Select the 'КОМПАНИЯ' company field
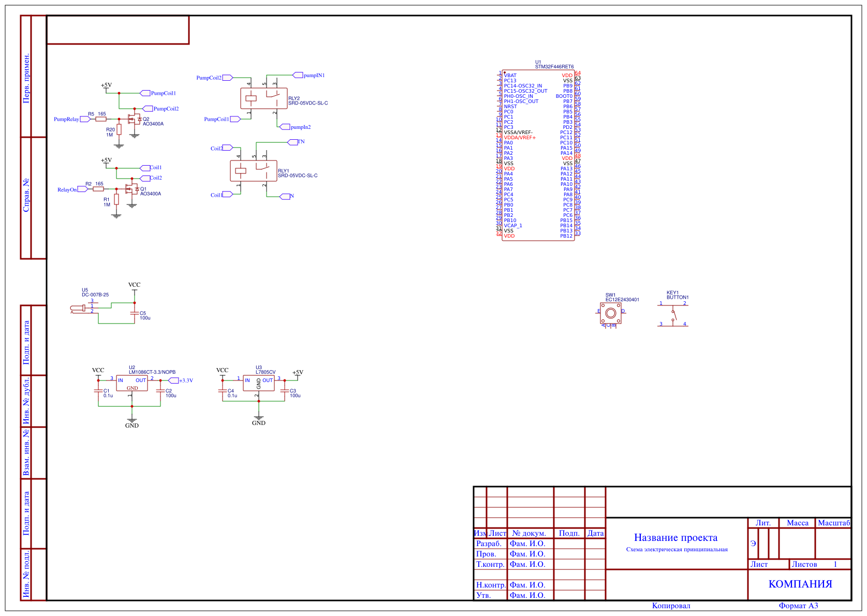867x616 pixels. click(x=800, y=584)
